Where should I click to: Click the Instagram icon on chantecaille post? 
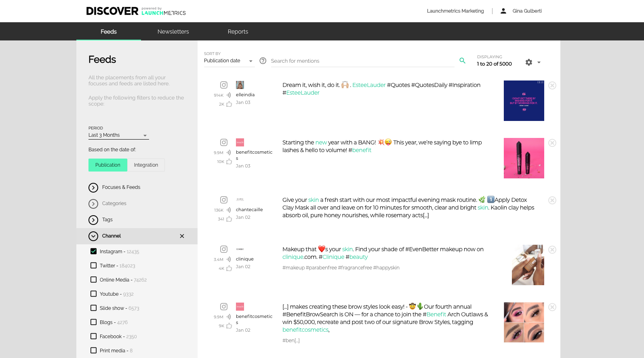point(224,200)
